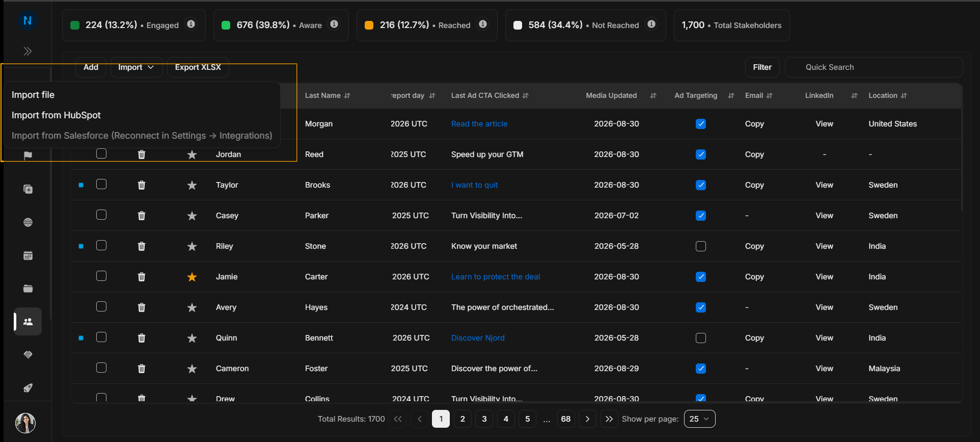980x442 pixels.
Task: Enable Ad Targeting for Riley Stone
Action: click(701, 246)
